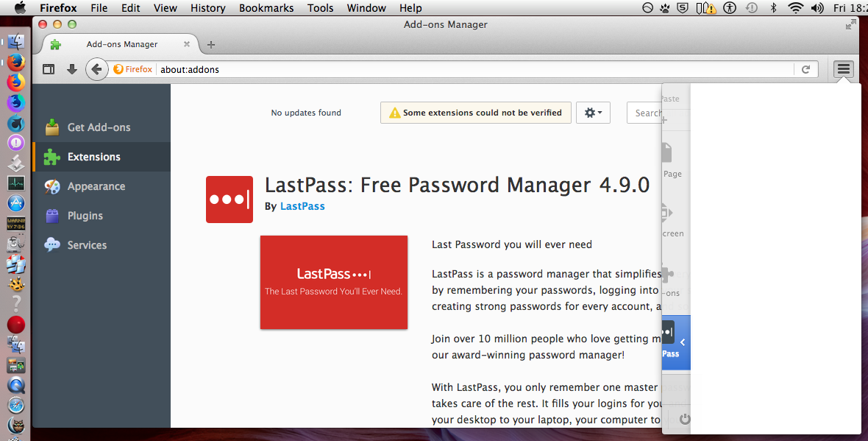Screen dimensions: 868x441
Task: Click the power Quit icon in the menu panel
Action: click(x=685, y=419)
